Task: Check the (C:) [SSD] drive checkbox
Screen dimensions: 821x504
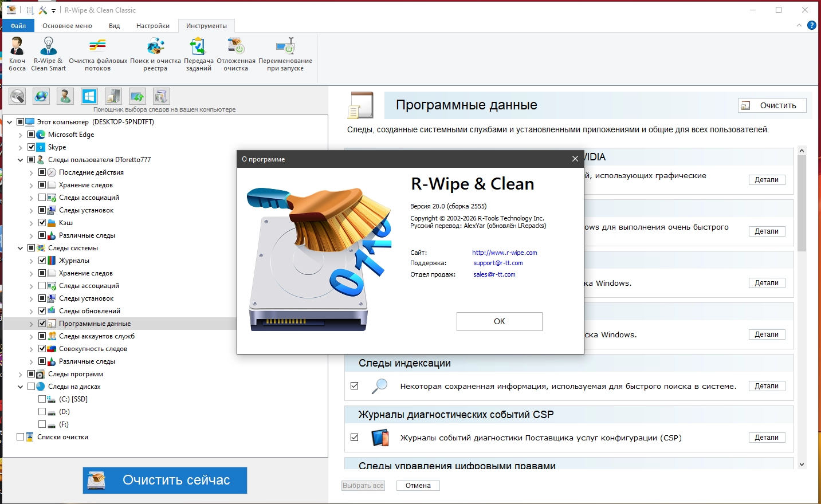Action: [x=42, y=399]
